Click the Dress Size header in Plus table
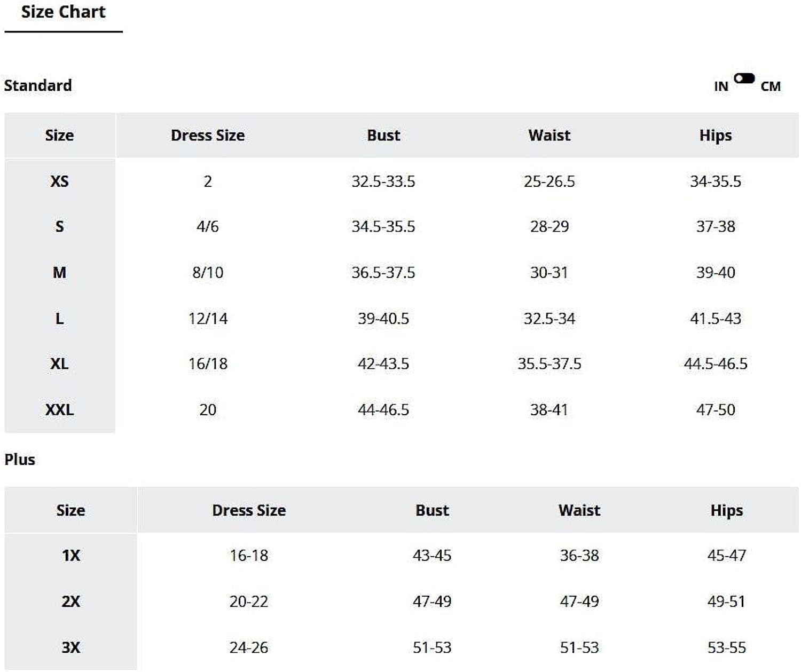This screenshot has width=801, height=672. (249, 510)
